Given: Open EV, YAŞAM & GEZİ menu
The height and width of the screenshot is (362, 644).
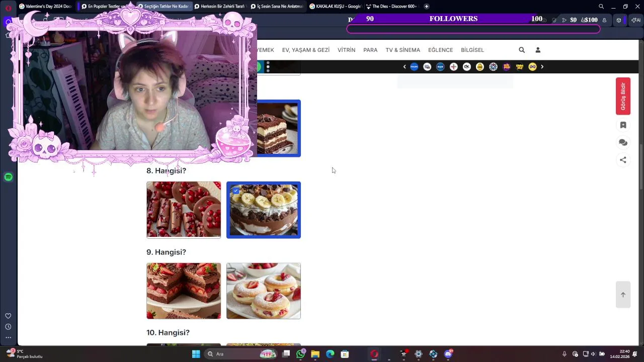Looking at the screenshot, I should tap(306, 50).
